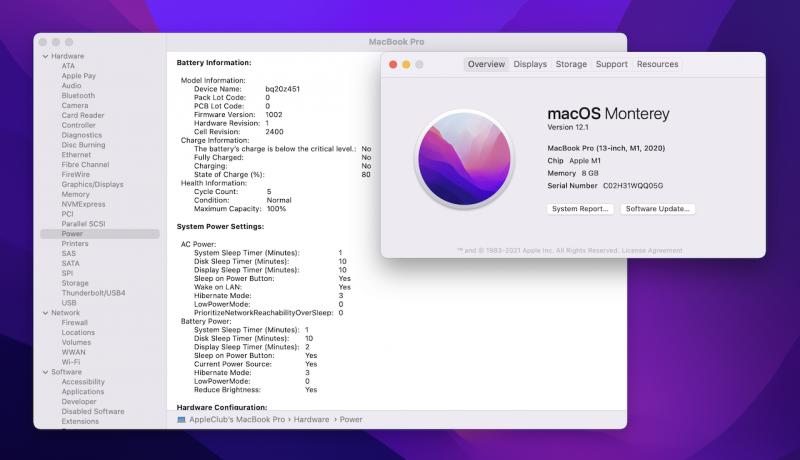
Task: Select WWAN under Network
Action: (73, 352)
